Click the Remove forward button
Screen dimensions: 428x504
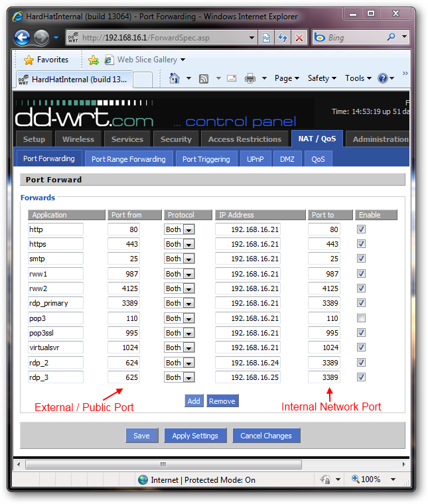pos(222,401)
